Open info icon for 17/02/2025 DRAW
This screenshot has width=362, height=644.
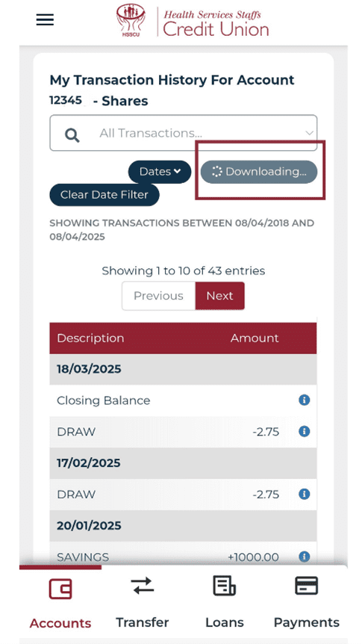[x=304, y=494]
